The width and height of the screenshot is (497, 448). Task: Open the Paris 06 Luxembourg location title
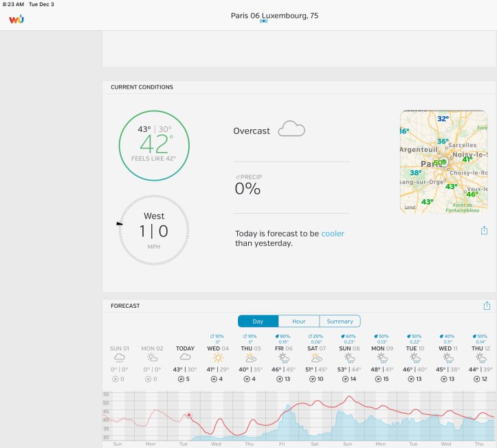274,15
